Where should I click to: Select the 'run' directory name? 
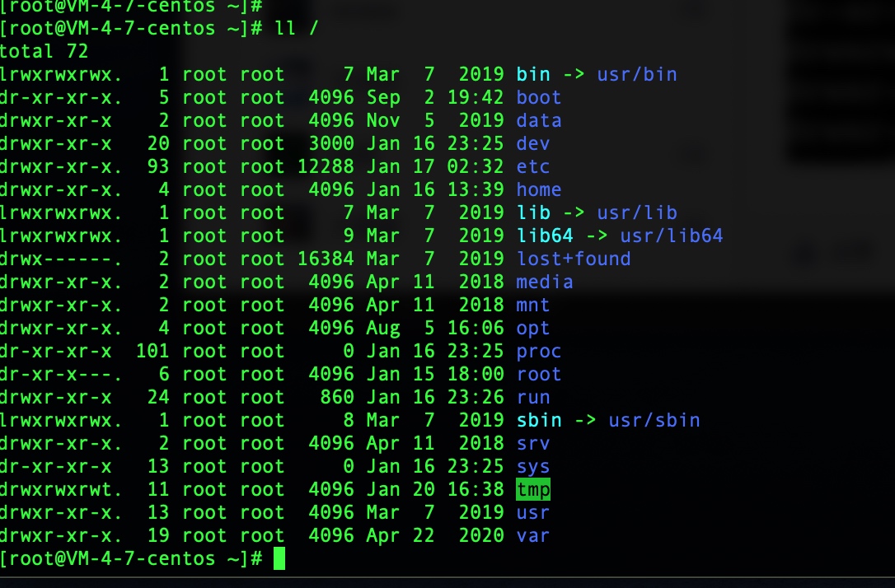click(533, 397)
